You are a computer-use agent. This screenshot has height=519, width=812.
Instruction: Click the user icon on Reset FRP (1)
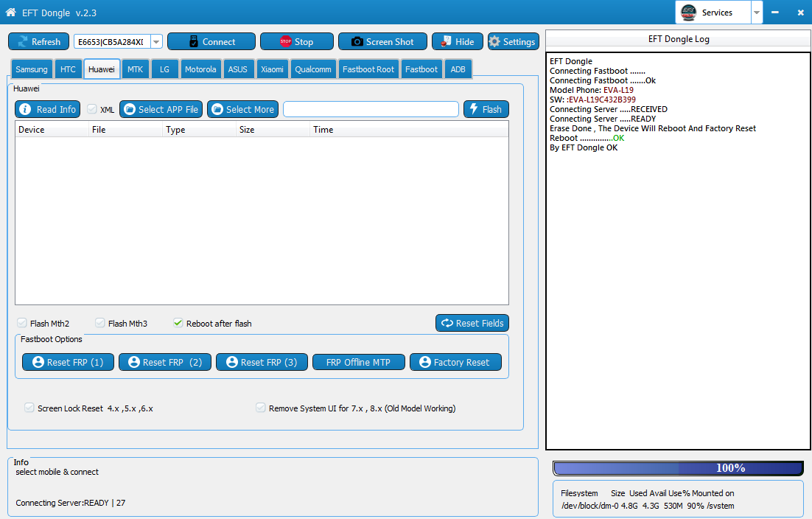pos(38,362)
